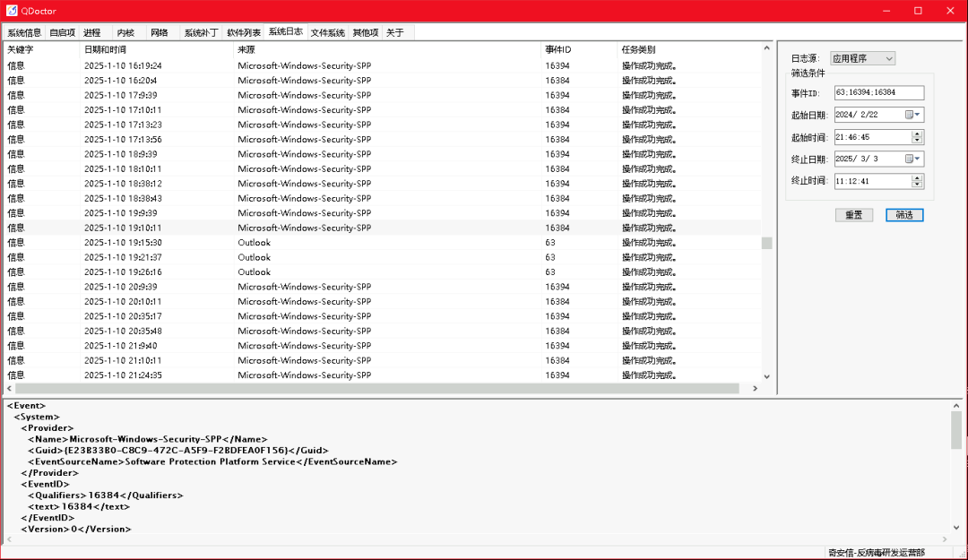Screen dimensions: 968x560
Task: Increase the end time with up spinner
Action: pyautogui.click(x=917, y=177)
